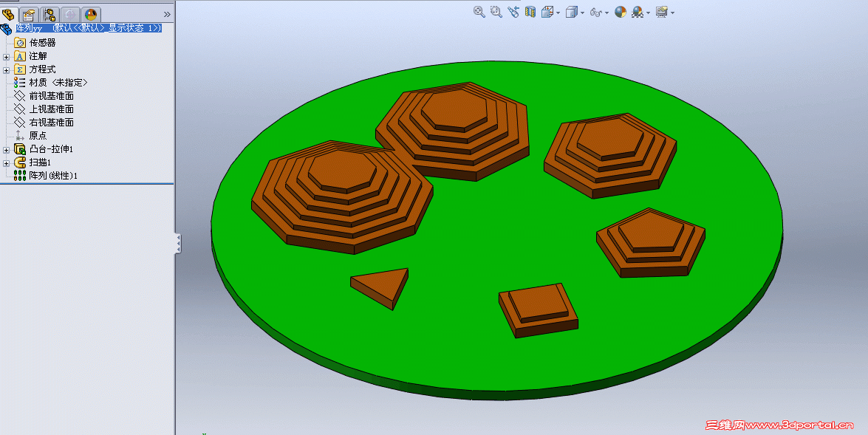Click the Hide/Show Items glasses icon
Screen dimensions: 868x435
tap(596, 12)
